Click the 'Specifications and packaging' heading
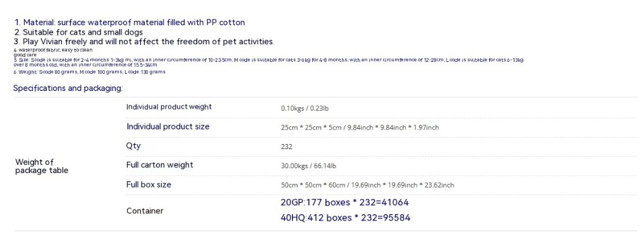 (x=68, y=88)
